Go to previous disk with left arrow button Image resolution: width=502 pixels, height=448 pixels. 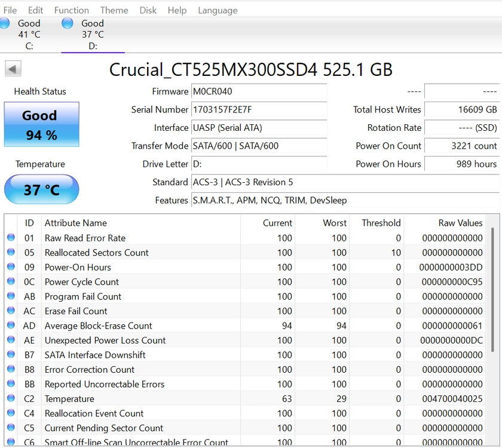coord(13,69)
